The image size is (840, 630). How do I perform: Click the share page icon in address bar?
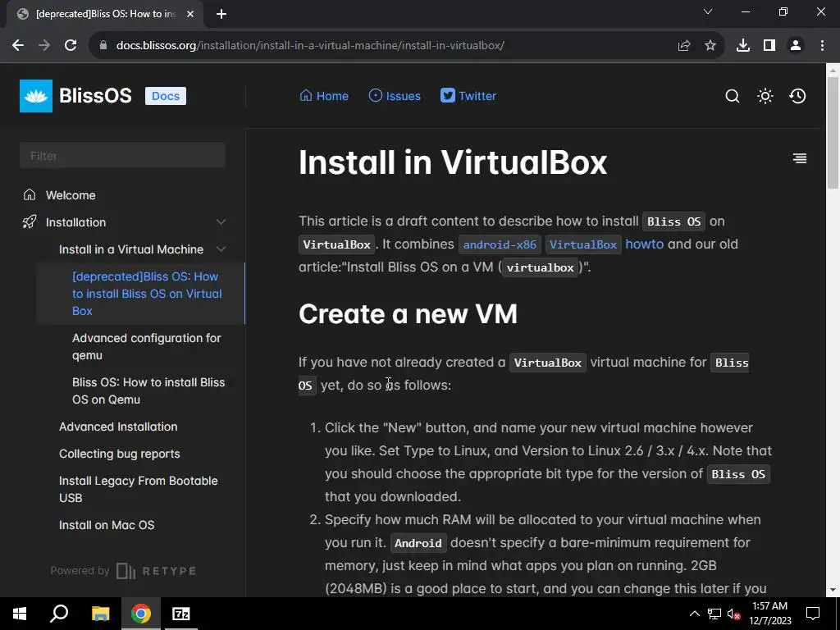pos(684,46)
